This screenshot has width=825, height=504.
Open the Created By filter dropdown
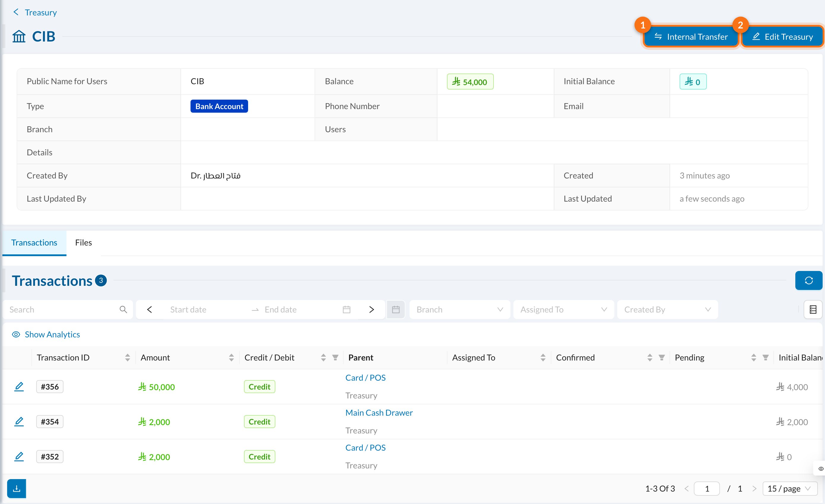pyautogui.click(x=667, y=309)
